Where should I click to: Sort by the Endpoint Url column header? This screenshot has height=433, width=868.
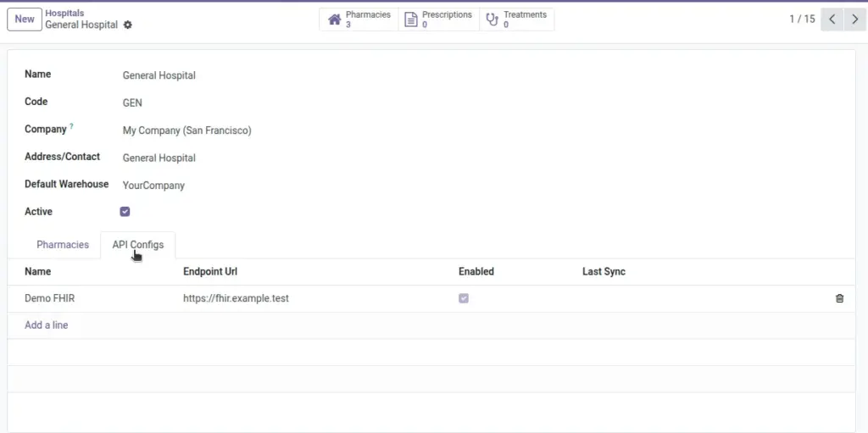click(x=210, y=271)
